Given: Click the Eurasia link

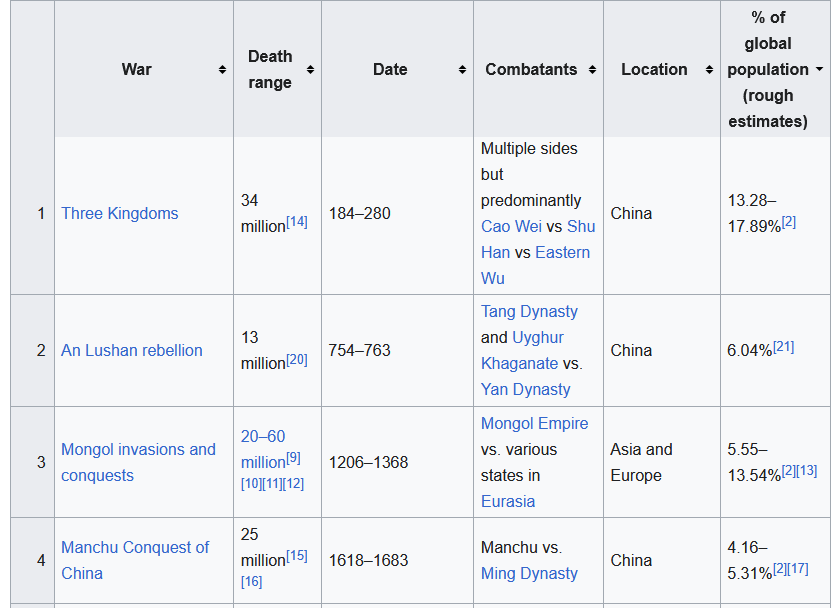Looking at the screenshot, I should coord(507,501).
